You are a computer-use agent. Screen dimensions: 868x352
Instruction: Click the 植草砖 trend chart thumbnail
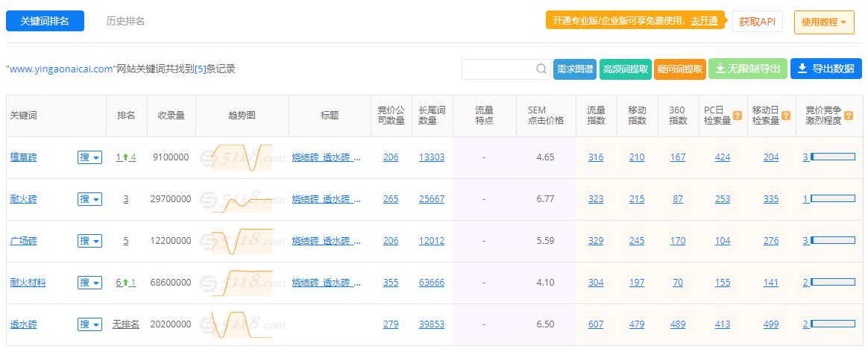click(242, 157)
